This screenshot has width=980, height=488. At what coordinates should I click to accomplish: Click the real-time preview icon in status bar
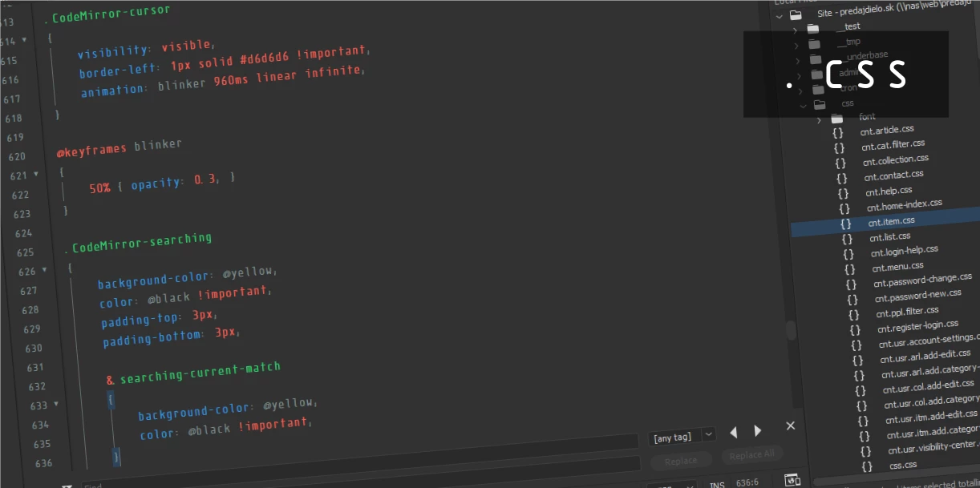[792, 480]
